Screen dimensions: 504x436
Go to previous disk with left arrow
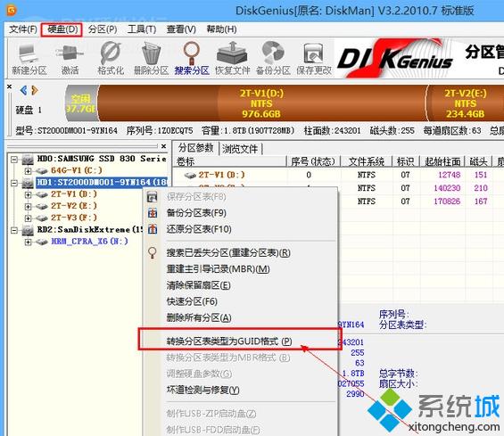pos(23,91)
